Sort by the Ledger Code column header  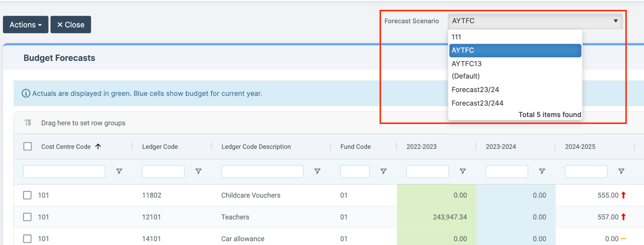[160, 147]
